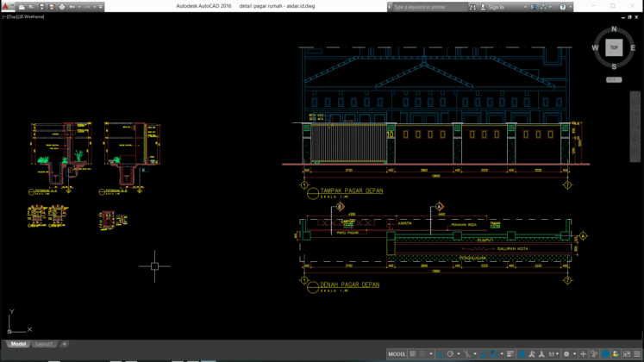644x362 pixels.
Task: Open the 2D Wireframe visual style menu
Action: (30, 17)
